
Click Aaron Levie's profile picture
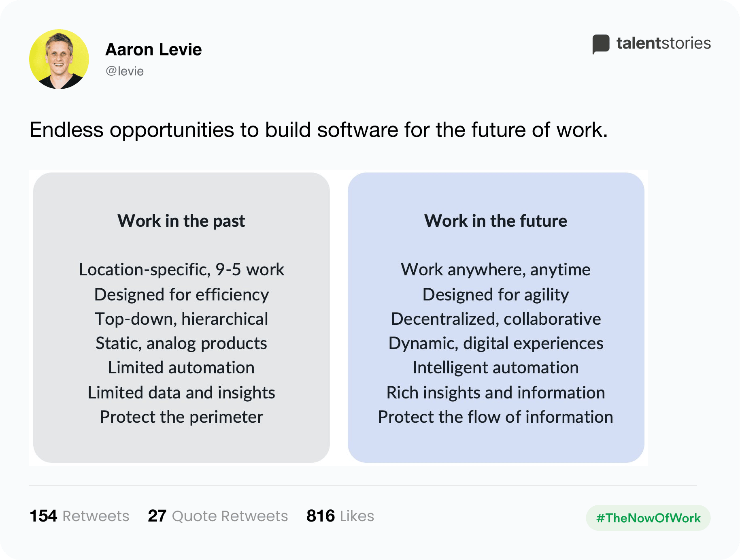tap(59, 59)
